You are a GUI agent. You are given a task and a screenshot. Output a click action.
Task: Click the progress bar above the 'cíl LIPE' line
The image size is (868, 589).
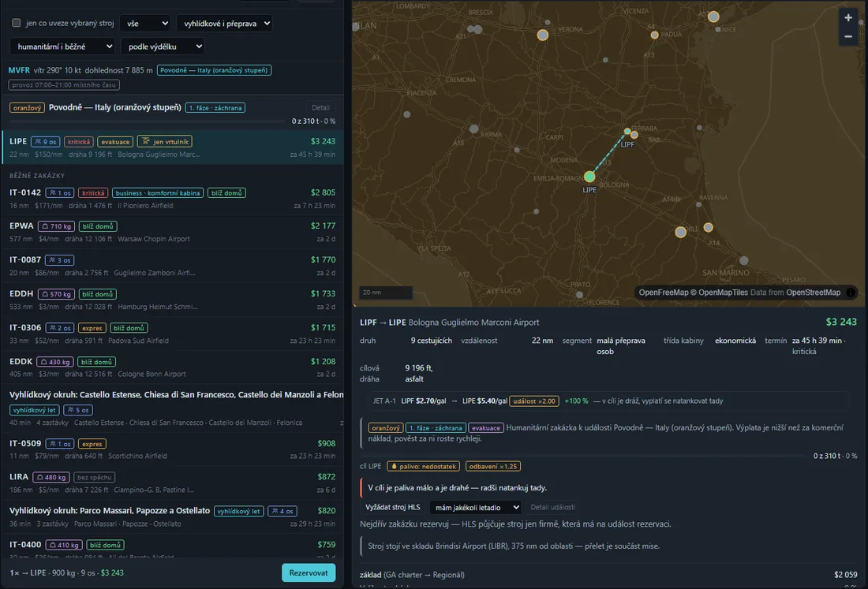point(584,456)
